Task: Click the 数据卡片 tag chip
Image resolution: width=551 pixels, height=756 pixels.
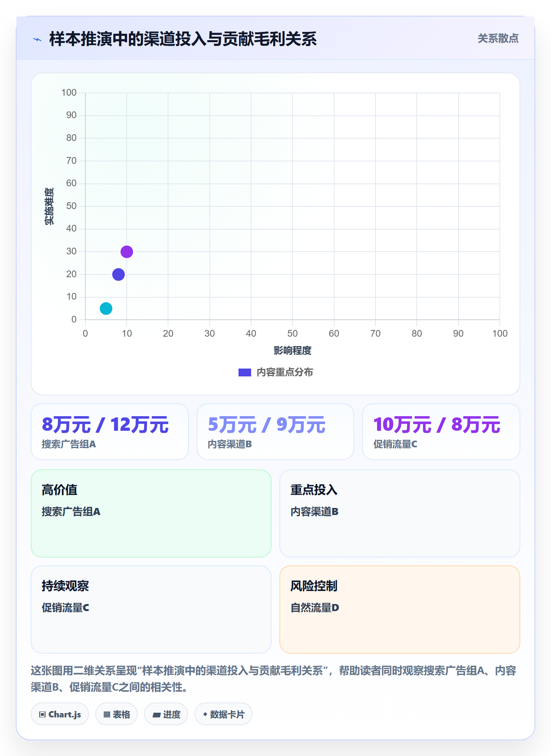Action: 224,714
